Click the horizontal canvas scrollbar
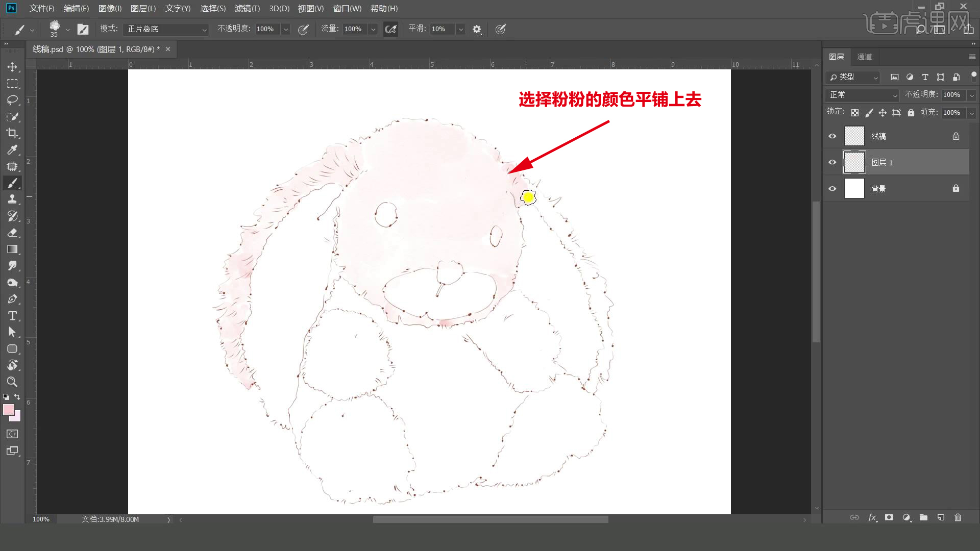The image size is (980, 551). point(491,519)
